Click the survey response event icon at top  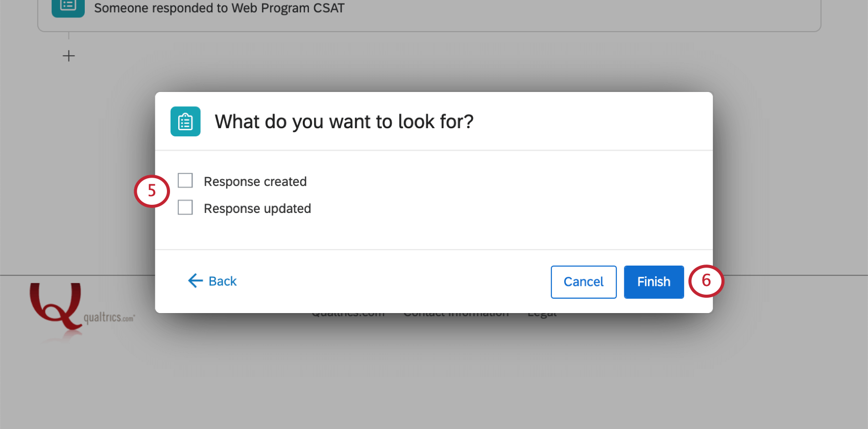(x=68, y=7)
